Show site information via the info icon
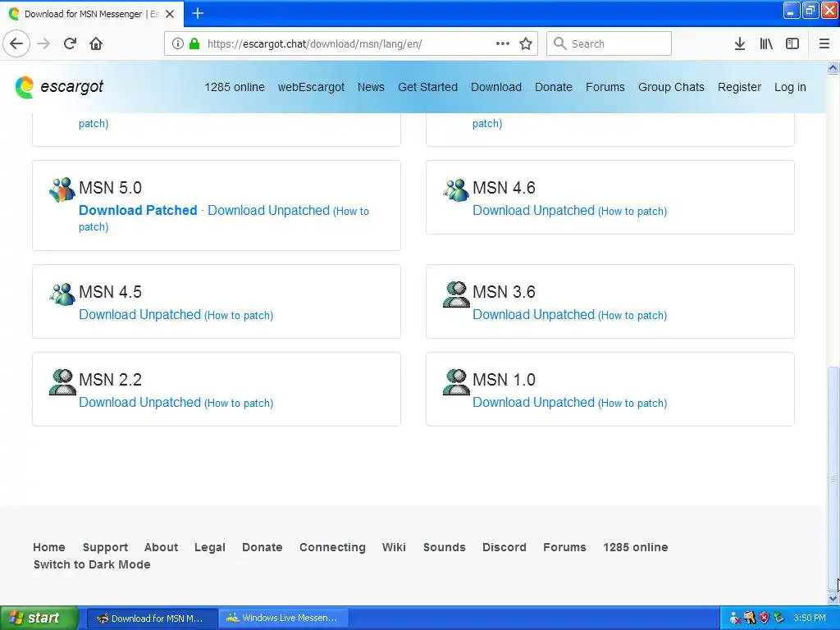 (x=178, y=43)
